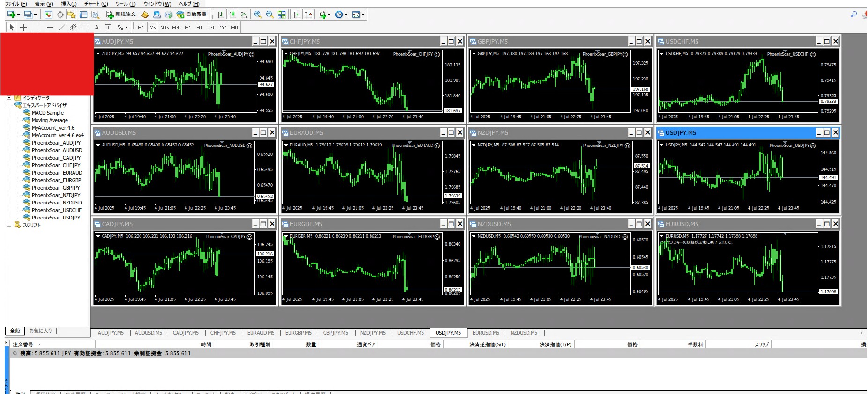The height and width of the screenshot is (394, 868).
Task: Zoom out the chart with magnifier minus
Action: point(270,15)
